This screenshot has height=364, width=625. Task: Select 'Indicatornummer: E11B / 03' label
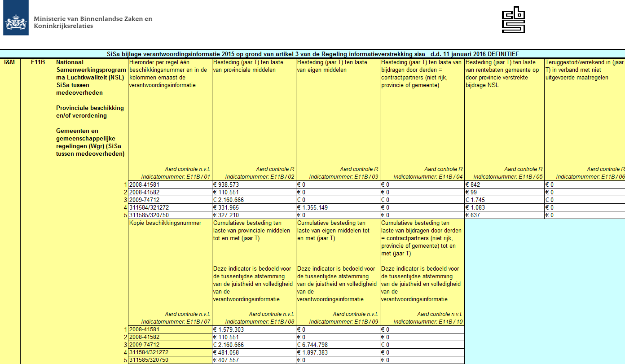(343, 177)
